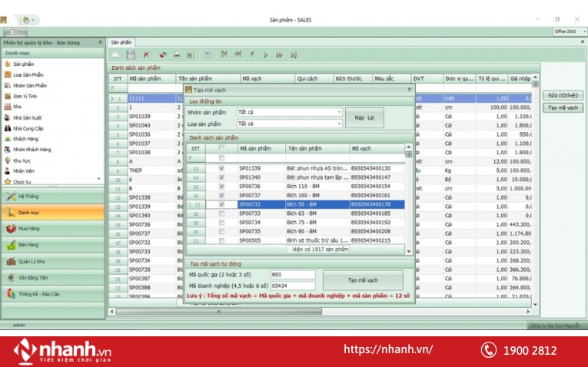Click the Mã quốc gia input field
This screenshot has height=367, width=588.
tap(293, 274)
